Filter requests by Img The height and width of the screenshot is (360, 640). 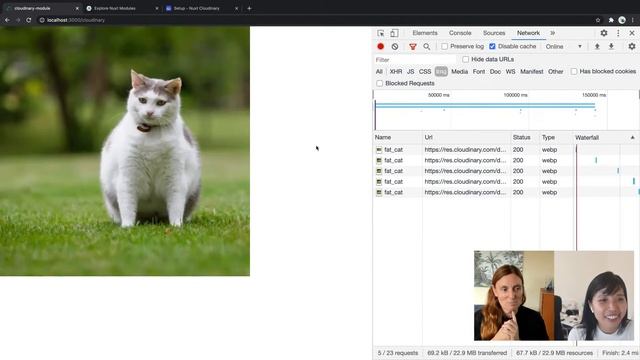pyautogui.click(x=441, y=72)
